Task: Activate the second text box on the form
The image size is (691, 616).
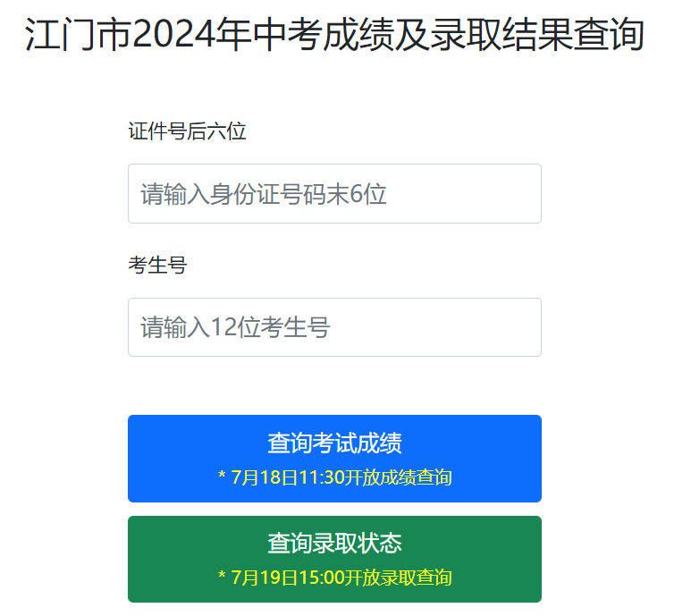Action: [x=334, y=327]
